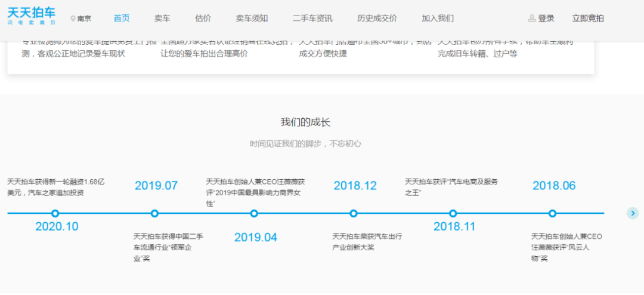Click the subtitle 时间见证我们的脚步，不忘初心
Screen dimensions: 644x295
(305, 144)
